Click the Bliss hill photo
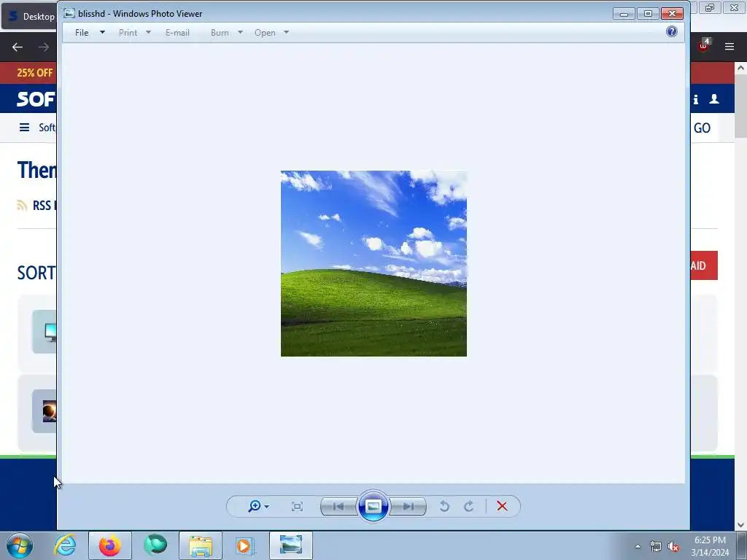The height and width of the screenshot is (560, 747). coord(373,263)
